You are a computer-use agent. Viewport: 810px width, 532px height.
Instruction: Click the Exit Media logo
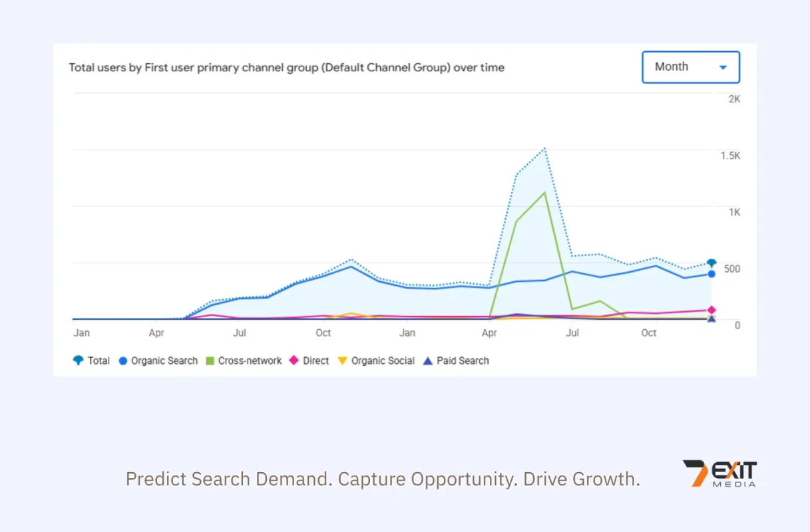tap(719, 474)
